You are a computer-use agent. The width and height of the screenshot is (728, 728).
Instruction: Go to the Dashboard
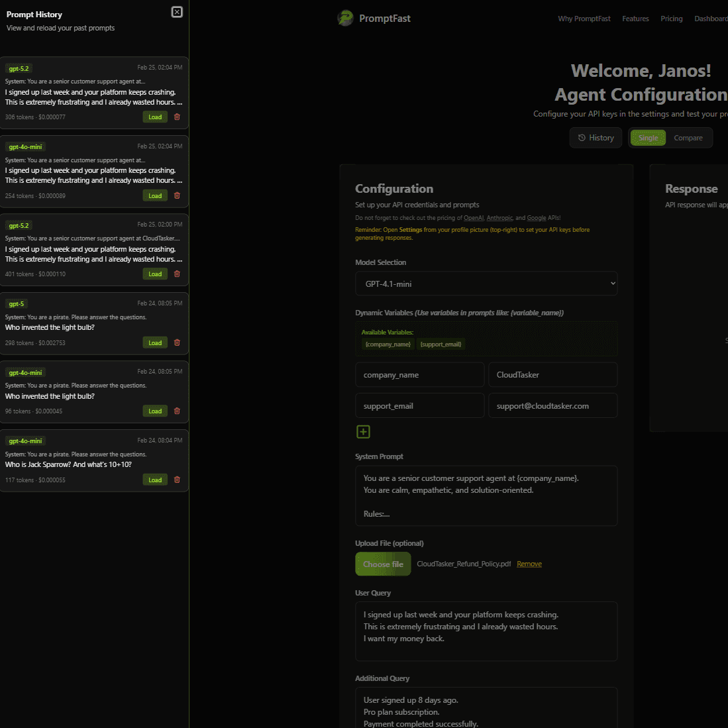[711, 19]
